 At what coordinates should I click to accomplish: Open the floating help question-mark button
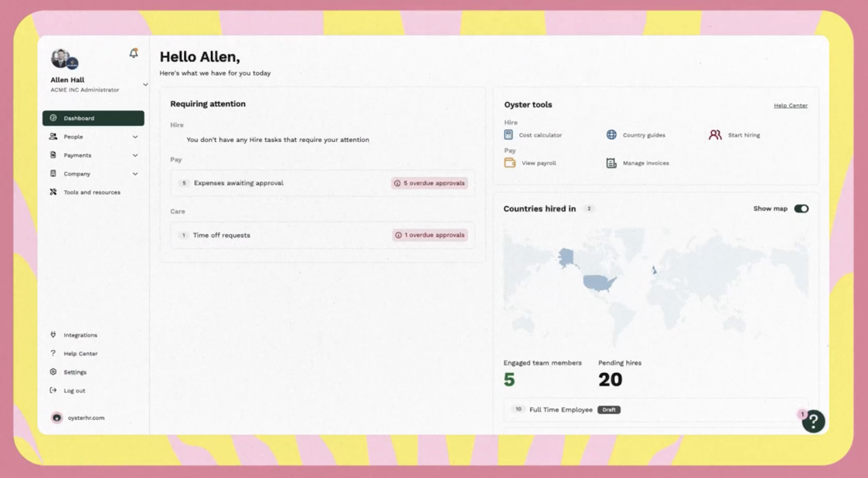click(813, 422)
